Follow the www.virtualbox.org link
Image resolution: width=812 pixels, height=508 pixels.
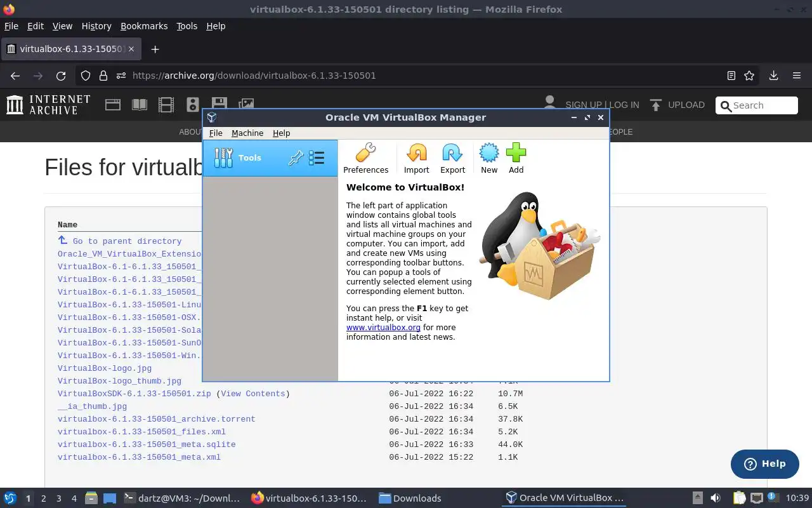coord(383,328)
